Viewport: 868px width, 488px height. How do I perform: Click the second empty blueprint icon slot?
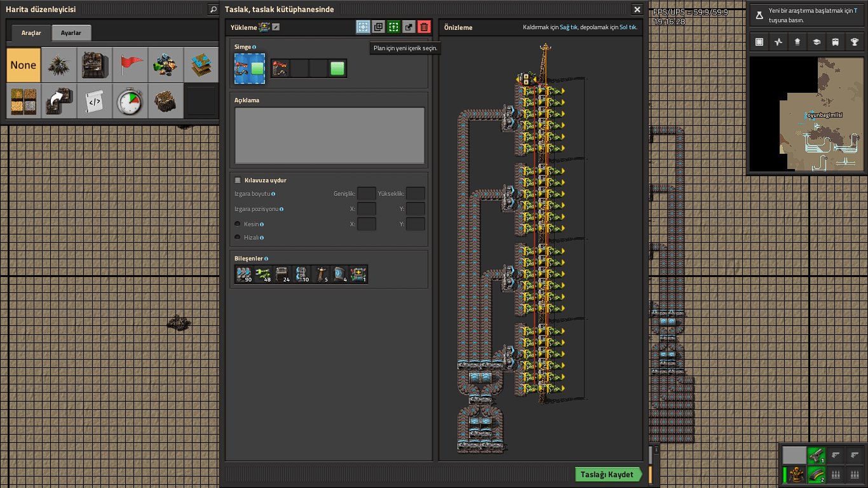[x=299, y=68]
